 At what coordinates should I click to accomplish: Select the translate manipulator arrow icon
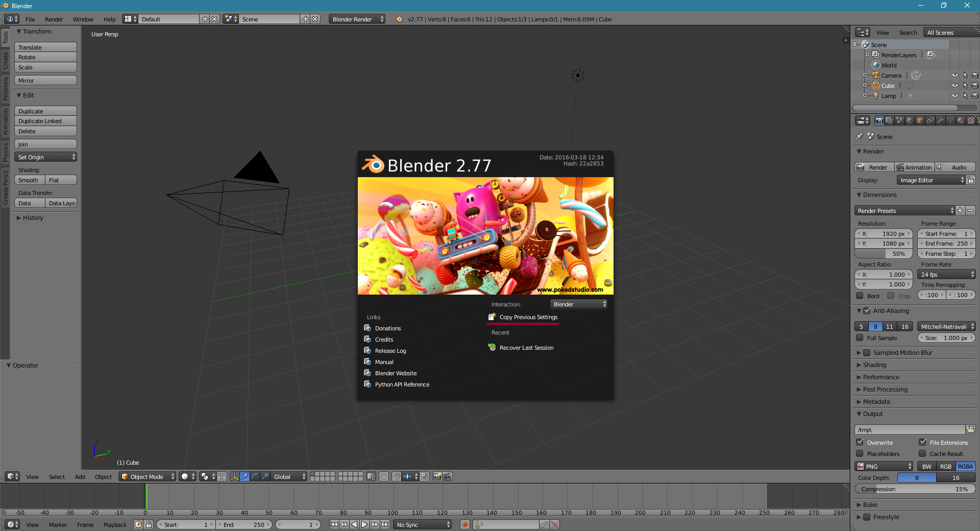click(244, 476)
